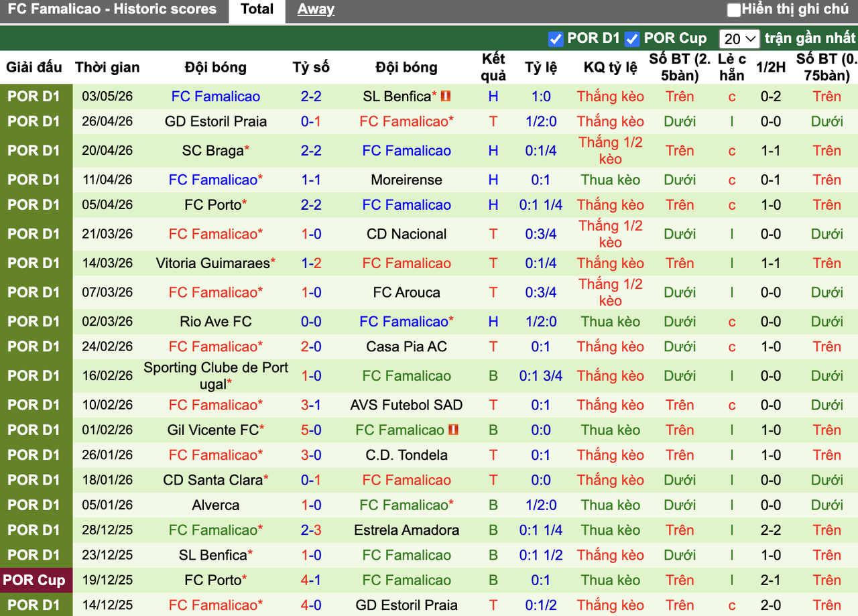Open the 20 recent matches dropdown
This screenshot has width=858, height=616.
pyautogui.click(x=739, y=39)
